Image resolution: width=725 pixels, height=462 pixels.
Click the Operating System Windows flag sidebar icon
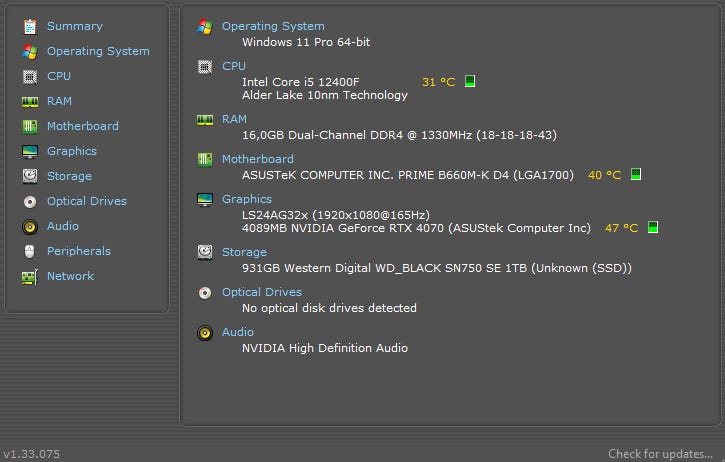[30, 52]
